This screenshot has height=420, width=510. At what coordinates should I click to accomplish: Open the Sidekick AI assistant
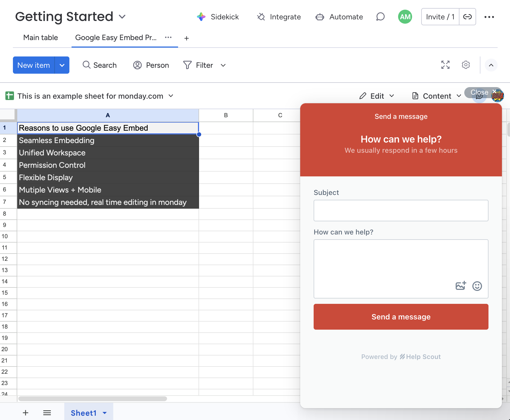coord(218,17)
